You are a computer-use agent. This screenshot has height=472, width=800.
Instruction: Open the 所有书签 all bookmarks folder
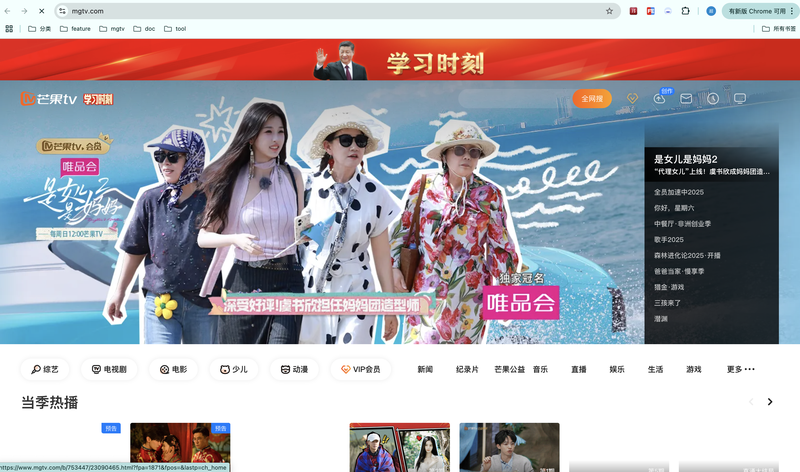point(779,29)
